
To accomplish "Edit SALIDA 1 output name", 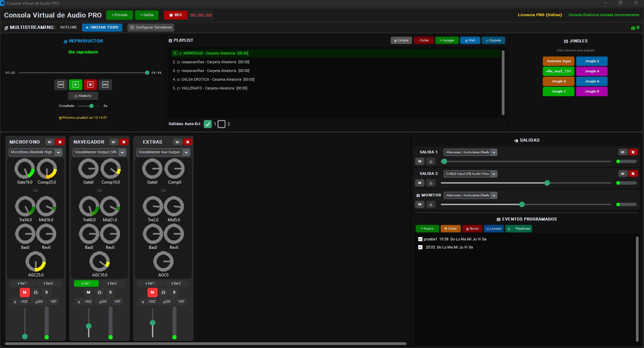I will (x=623, y=152).
